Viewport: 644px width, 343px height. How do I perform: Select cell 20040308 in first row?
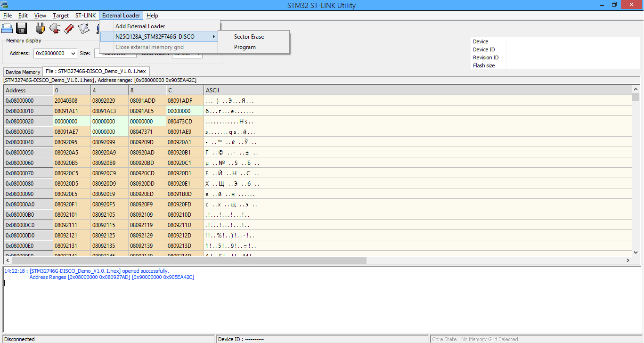[x=72, y=100]
